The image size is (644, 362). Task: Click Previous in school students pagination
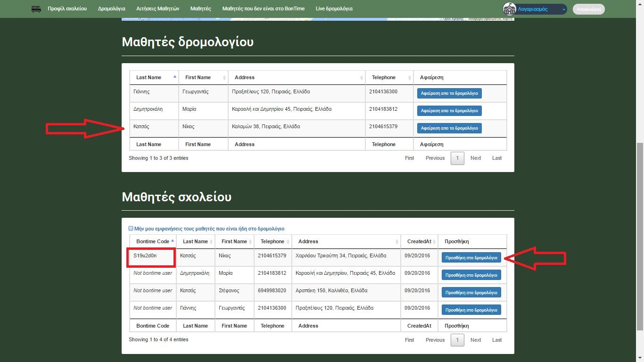(x=435, y=340)
